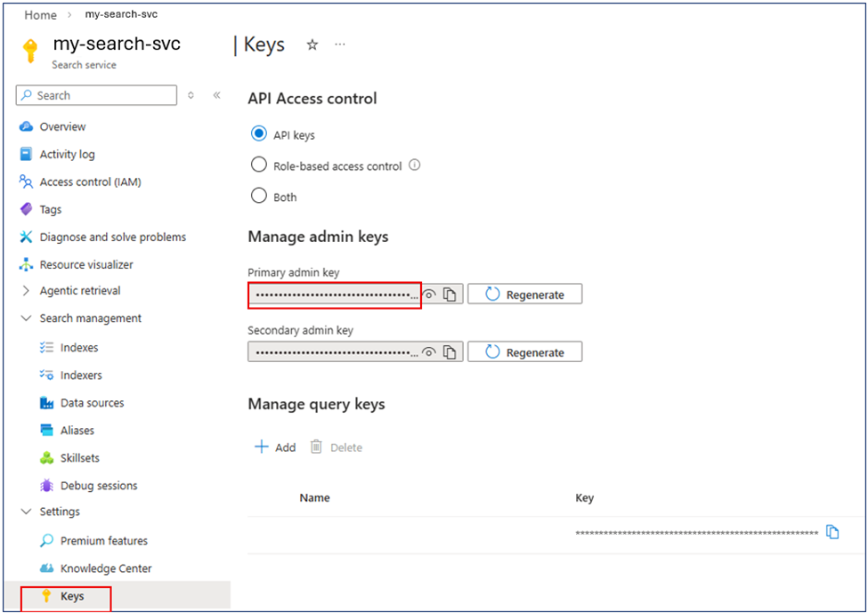868x613 pixels.
Task: Click the info icon beside Role-based access control
Action: tap(414, 165)
